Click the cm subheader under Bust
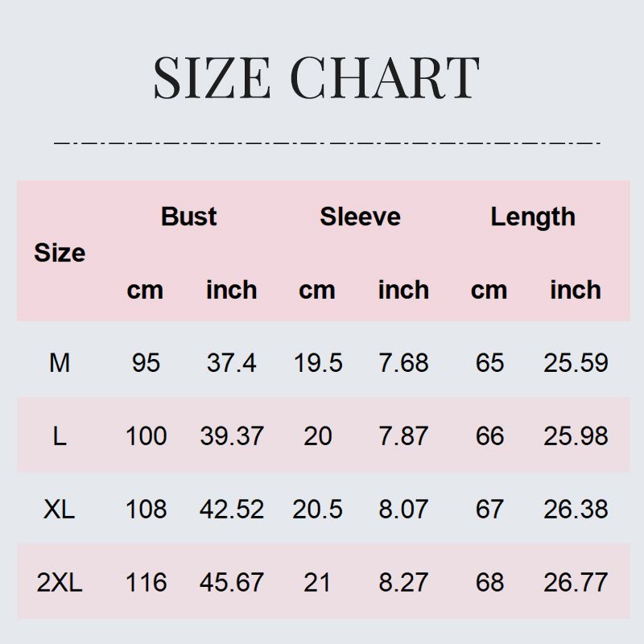This screenshot has height=644, width=644. pos(145,290)
